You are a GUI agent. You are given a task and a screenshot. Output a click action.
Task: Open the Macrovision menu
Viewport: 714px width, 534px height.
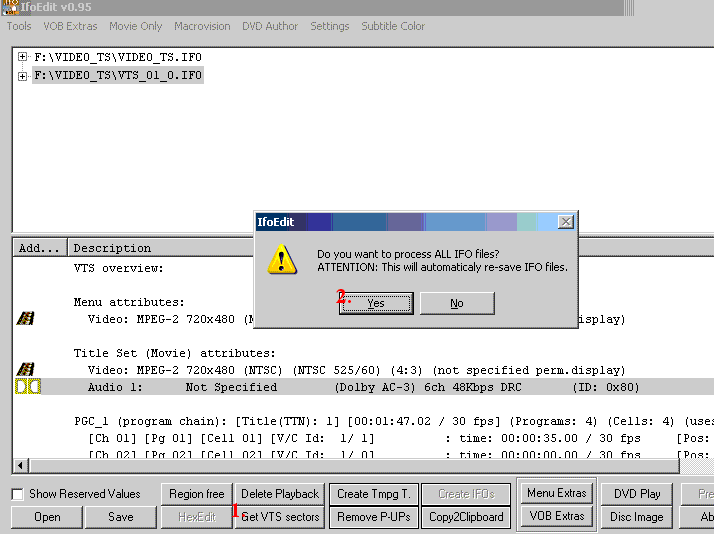[x=202, y=26]
